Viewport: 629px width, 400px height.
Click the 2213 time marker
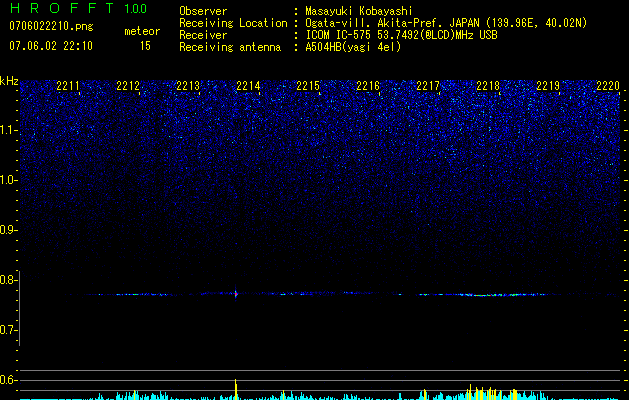[188, 86]
